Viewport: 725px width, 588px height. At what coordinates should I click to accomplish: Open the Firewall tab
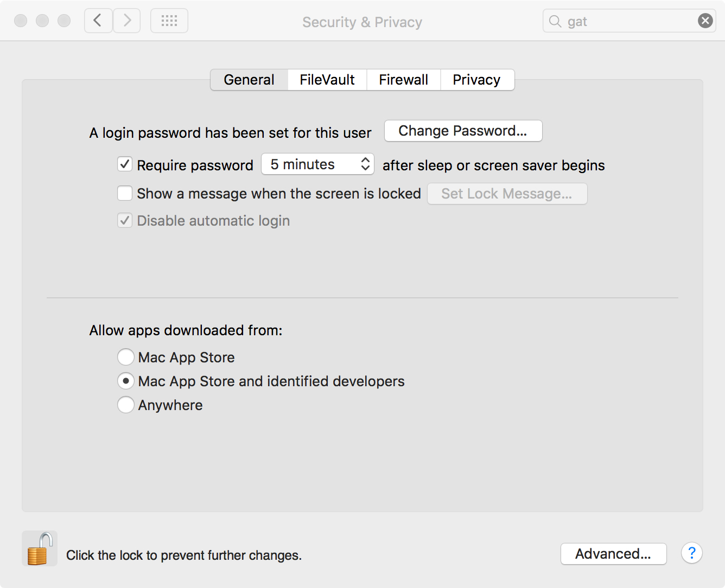tap(403, 80)
